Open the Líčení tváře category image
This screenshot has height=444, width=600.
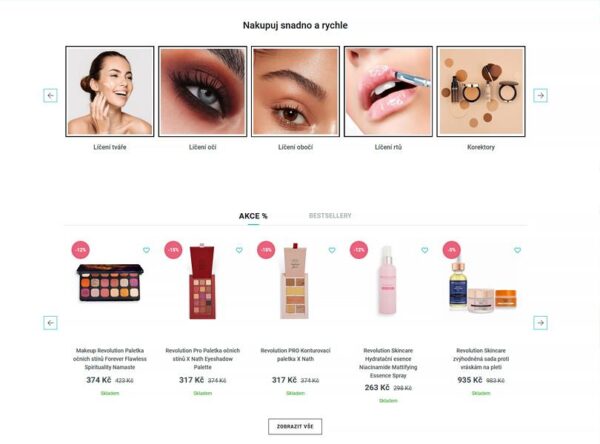[x=110, y=91]
